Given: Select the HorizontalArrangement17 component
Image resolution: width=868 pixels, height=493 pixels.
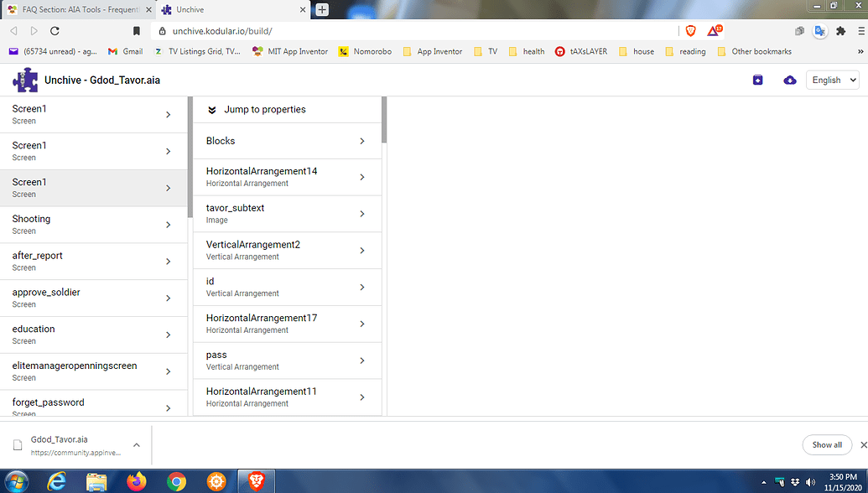Looking at the screenshot, I should (288, 324).
